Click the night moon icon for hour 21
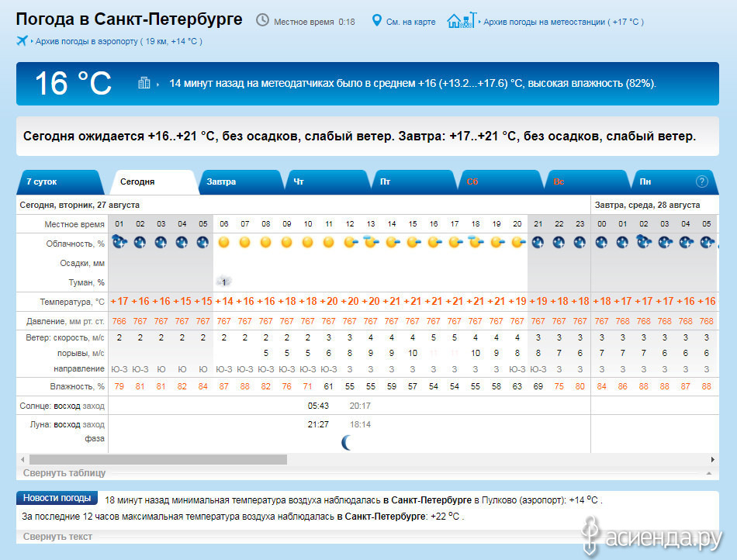This screenshot has height=560, width=737. pyautogui.click(x=538, y=243)
